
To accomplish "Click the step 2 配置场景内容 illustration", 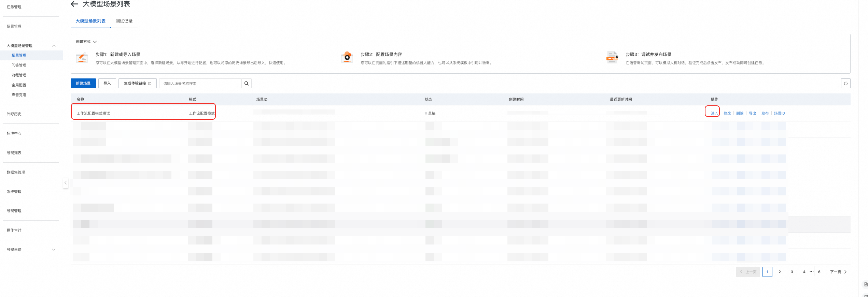I will pos(347,57).
